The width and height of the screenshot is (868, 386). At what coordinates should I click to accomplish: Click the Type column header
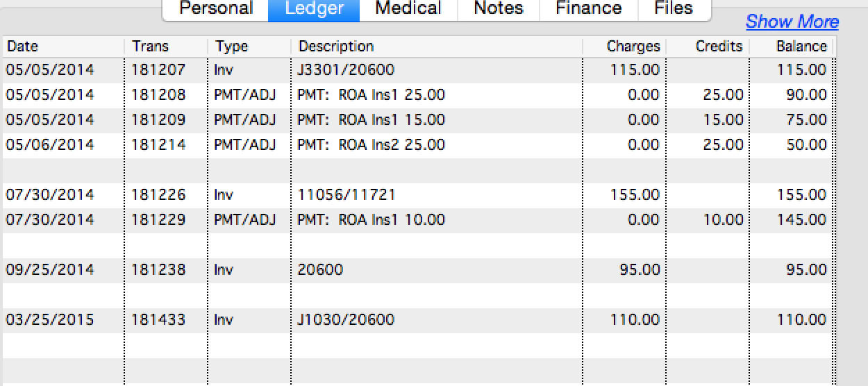coord(231,47)
